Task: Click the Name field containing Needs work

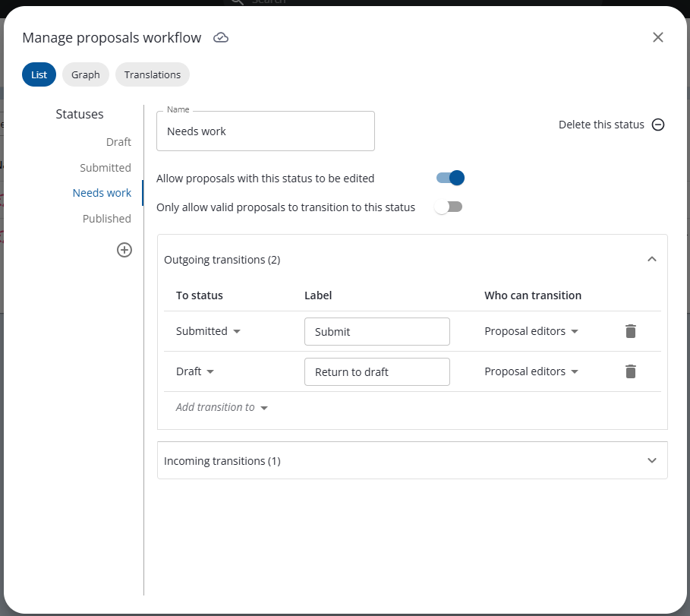Action: (x=265, y=131)
